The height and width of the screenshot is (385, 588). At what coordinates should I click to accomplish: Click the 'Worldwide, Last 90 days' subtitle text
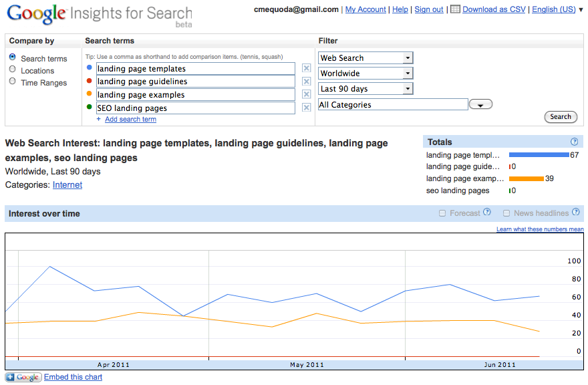(53, 172)
